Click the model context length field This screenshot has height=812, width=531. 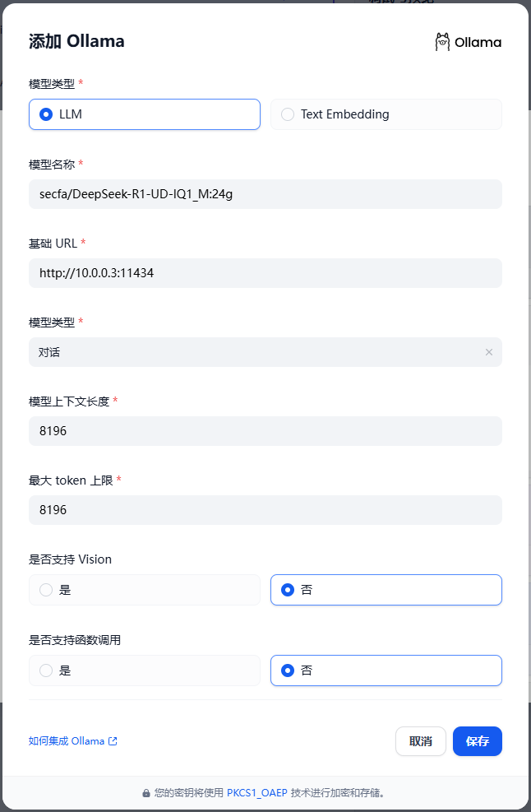click(x=265, y=431)
